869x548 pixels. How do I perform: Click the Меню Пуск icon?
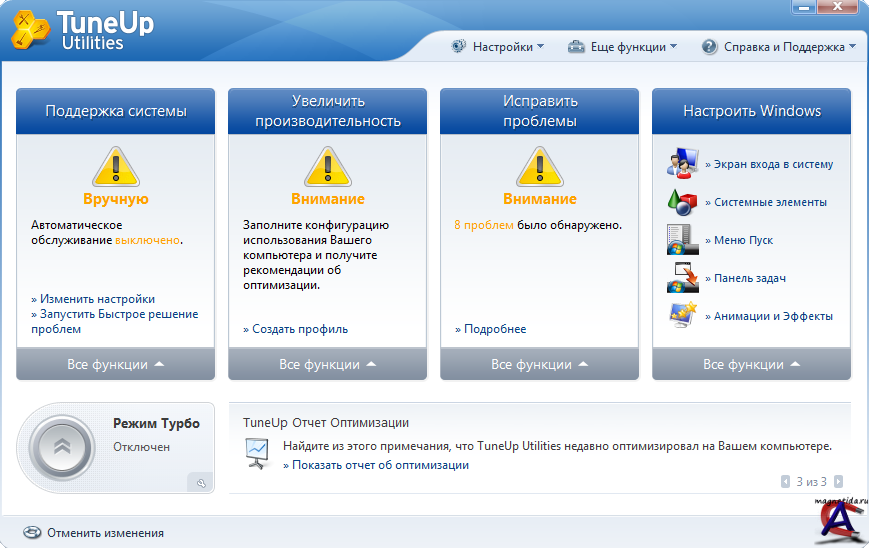682,240
